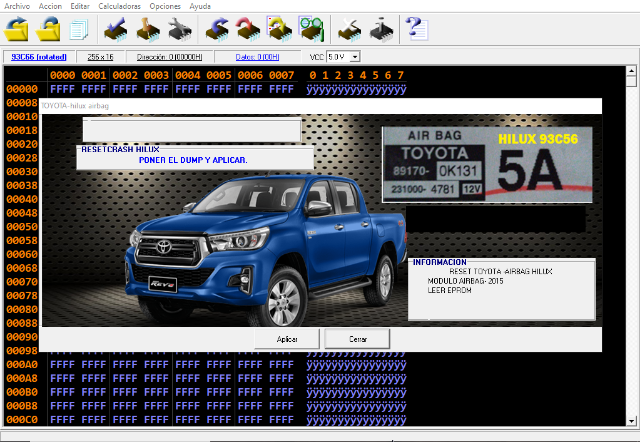Viewport: 640px width, 442px height.
Task: Click the document pages toolbar icon
Action: (78, 30)
